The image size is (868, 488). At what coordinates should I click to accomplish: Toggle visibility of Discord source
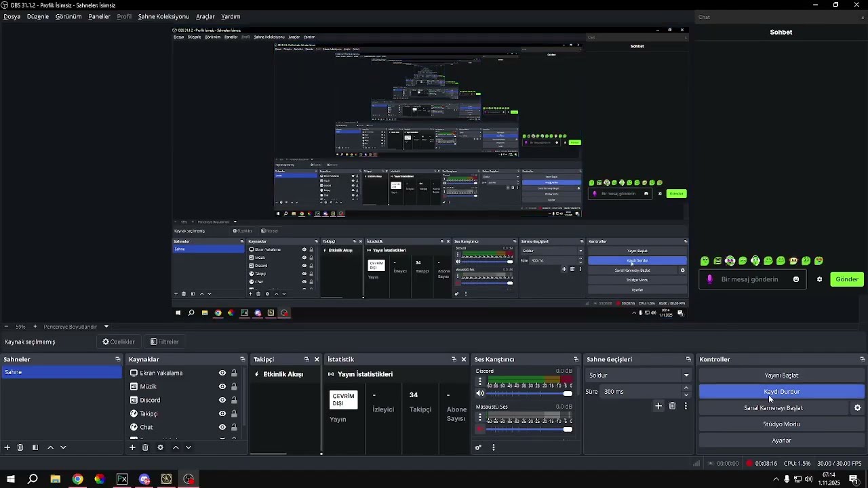click(x=222, y=400)
